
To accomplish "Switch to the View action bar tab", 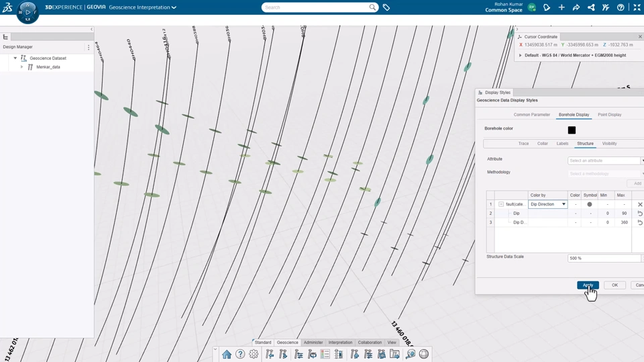I will pos(392,343).
